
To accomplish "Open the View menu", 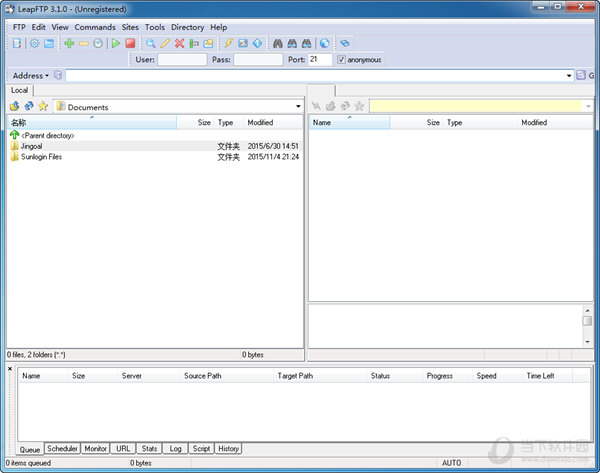I will pyautogui.click(x=60, y=27).
